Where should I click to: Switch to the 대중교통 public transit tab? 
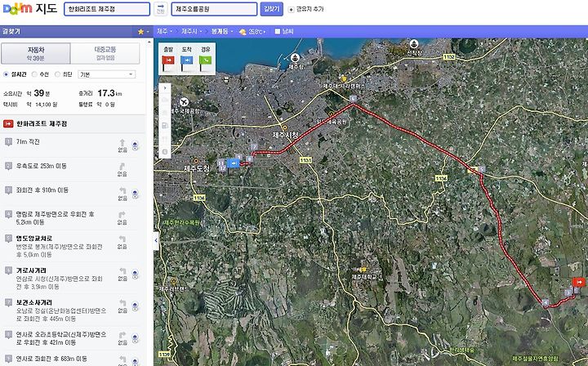point(105,53)
